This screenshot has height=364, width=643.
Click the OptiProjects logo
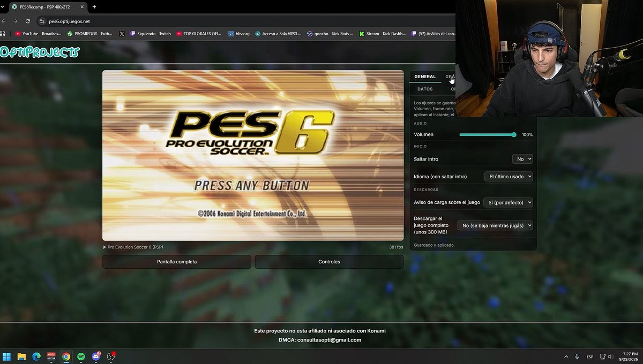pyautogui.click(x=40, y=52)
